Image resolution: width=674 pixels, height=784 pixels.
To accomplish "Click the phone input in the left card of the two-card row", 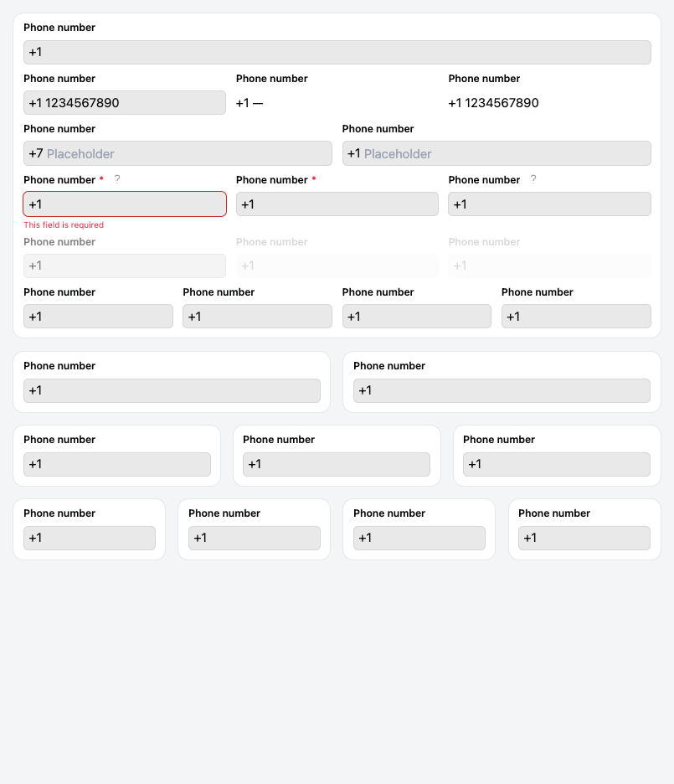I will [172, 390].
